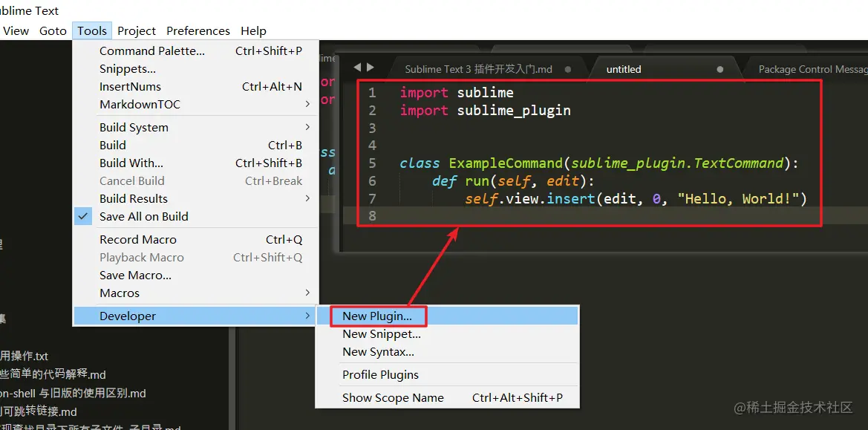Open the Goto menu
The height and width of the screenshot is (430, 868).
click(53, 31)
